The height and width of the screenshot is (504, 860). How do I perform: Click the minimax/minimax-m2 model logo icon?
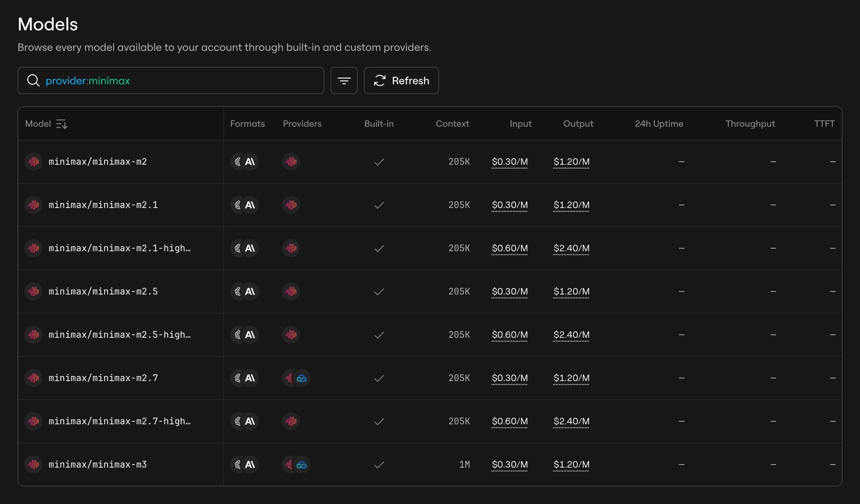click(x=33, y=162)
